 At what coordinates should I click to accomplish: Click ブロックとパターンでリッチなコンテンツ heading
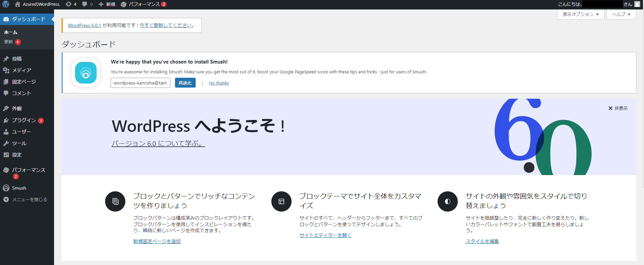click(x=194, y=201)
